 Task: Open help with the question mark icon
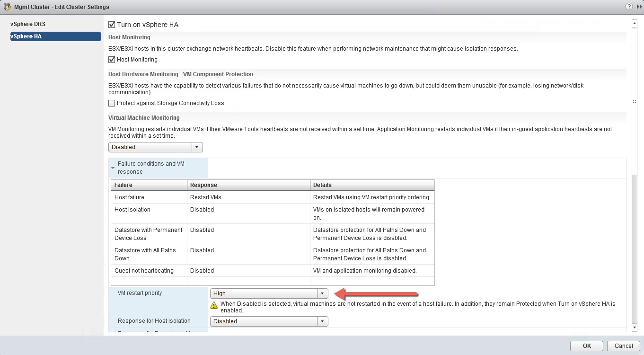click(x=629, y=7)
